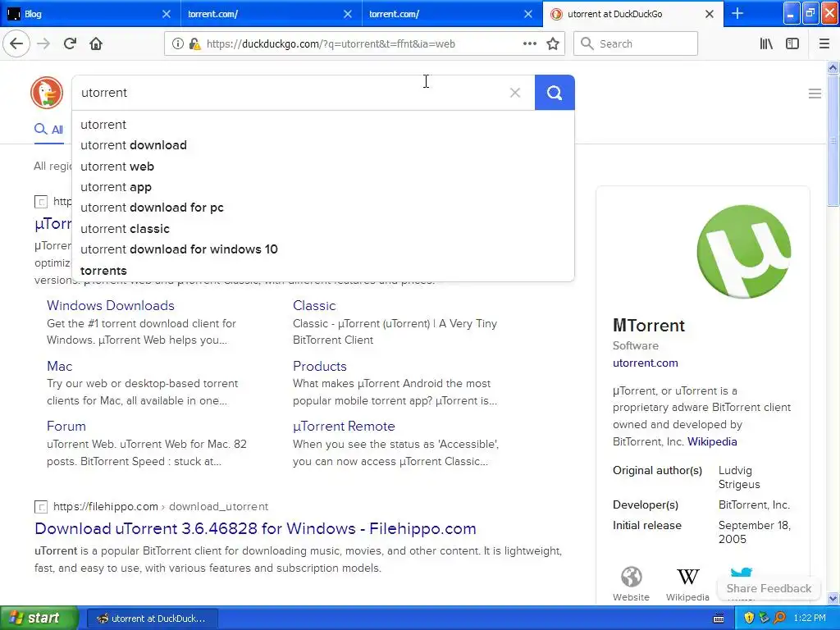Toggle the sidebar view icon

[792, 44]
